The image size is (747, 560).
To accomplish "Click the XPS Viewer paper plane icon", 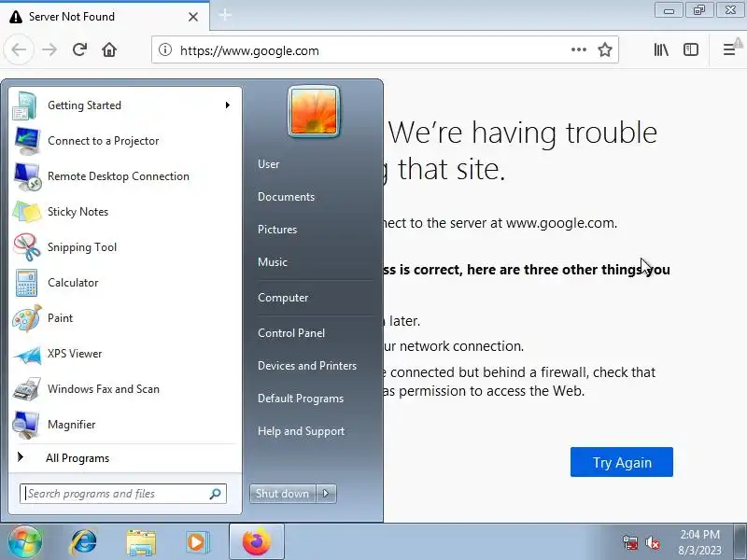I will (27, 354).
